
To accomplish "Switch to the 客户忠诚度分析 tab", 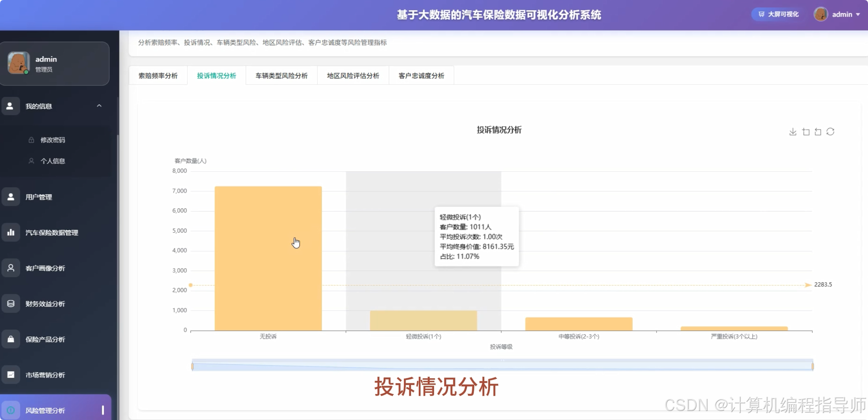I will point(421,76).
